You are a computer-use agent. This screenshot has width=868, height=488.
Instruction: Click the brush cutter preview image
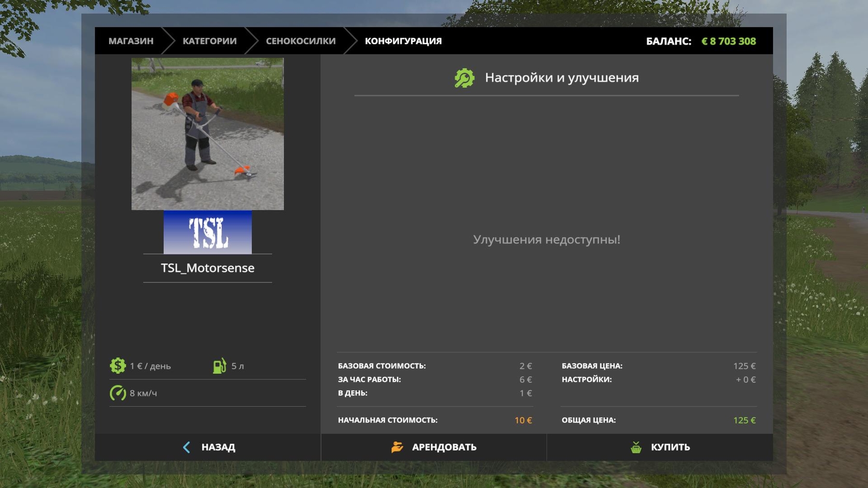click(207, 134)
